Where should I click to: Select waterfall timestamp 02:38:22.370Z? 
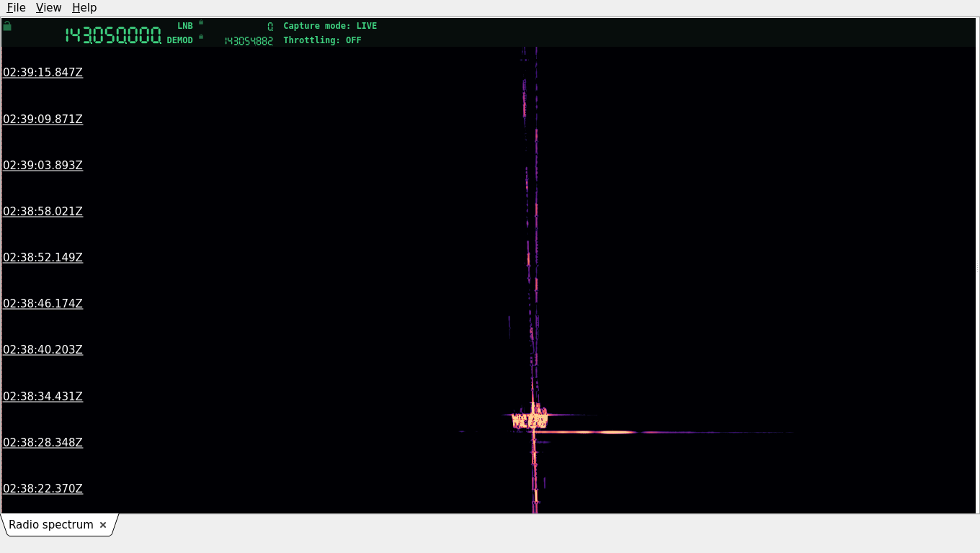[43, 488]
